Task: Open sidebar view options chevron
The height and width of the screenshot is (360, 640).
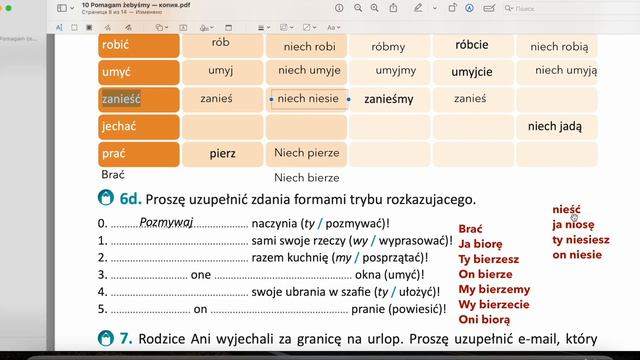Action: pyautogui.click(x=72, y=8)
